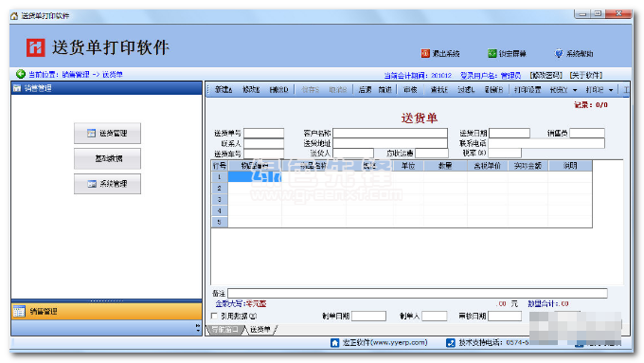Expand the 预览 dropdown arrow
Viewport: 644px width, 363px height.
click(x=575, y=90)
